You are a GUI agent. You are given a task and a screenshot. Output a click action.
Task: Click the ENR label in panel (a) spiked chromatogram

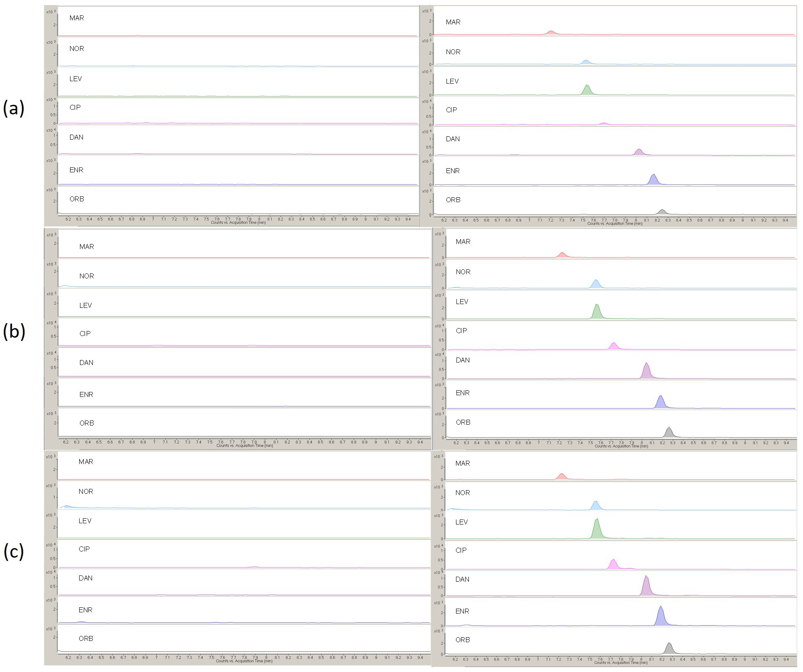pyautogui.click(x=452, y=171)
